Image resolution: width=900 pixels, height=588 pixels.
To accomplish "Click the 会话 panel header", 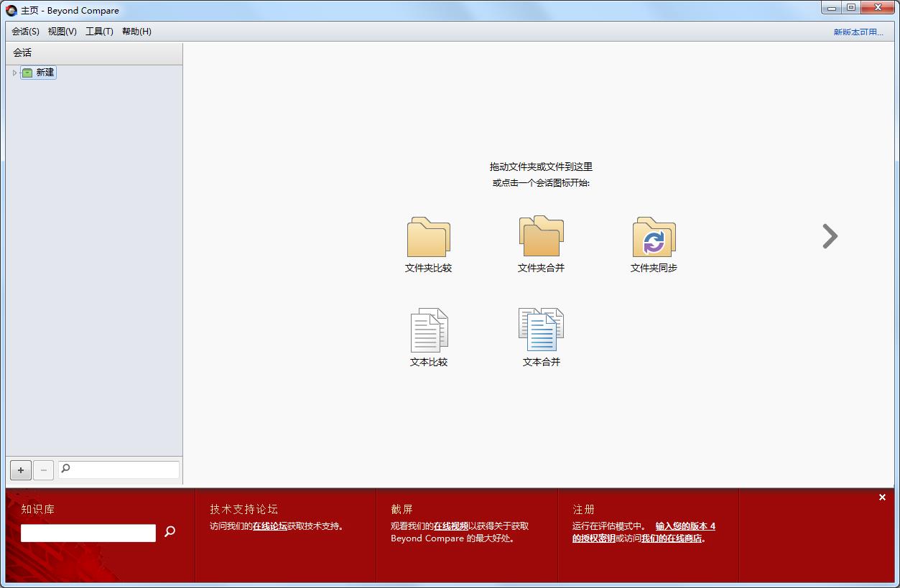I will click(94, 52).
